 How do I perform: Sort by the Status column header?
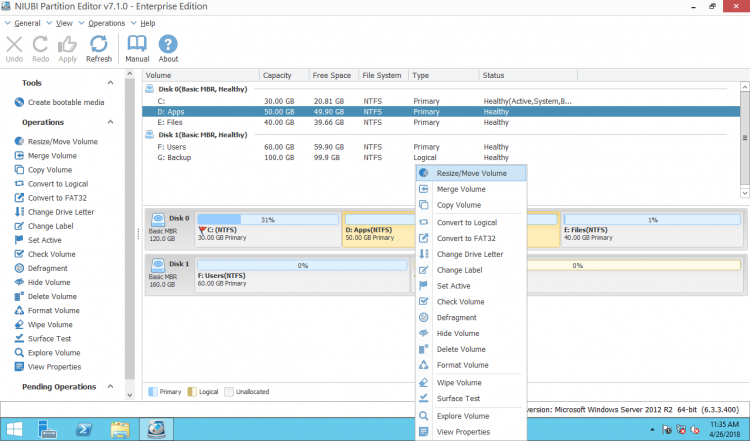tap(528, 75)
